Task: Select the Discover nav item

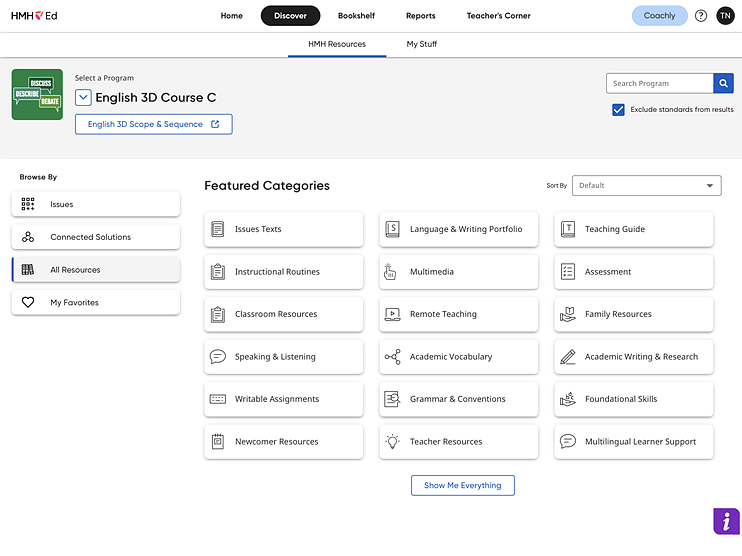Action: point(290,16)
